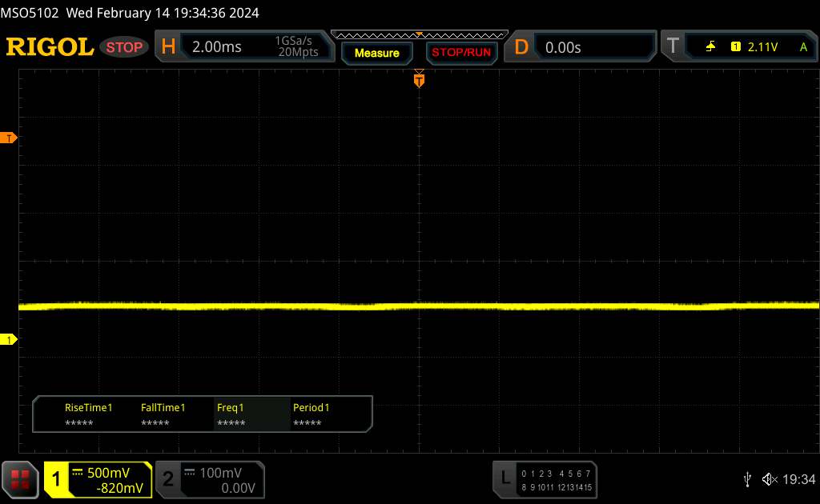
Task: Toggle the logic analyzer L digital channels
Action: pyautogui.click(x=545, y=479)
